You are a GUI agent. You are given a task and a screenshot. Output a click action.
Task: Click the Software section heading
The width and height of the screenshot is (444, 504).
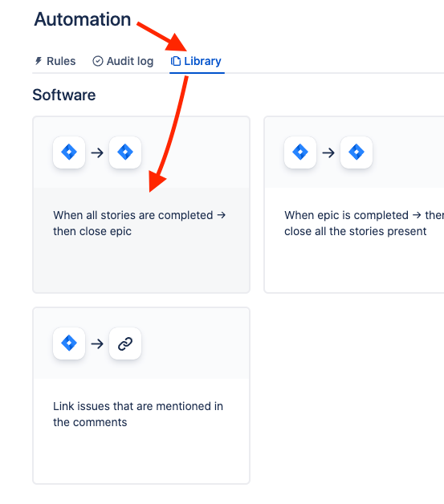[64, 95]
